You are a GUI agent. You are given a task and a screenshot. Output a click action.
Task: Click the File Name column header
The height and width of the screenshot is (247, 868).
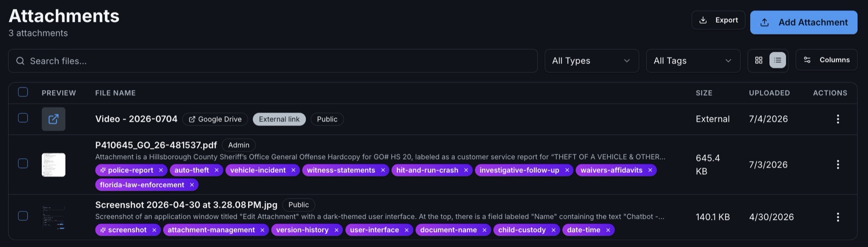115,93
